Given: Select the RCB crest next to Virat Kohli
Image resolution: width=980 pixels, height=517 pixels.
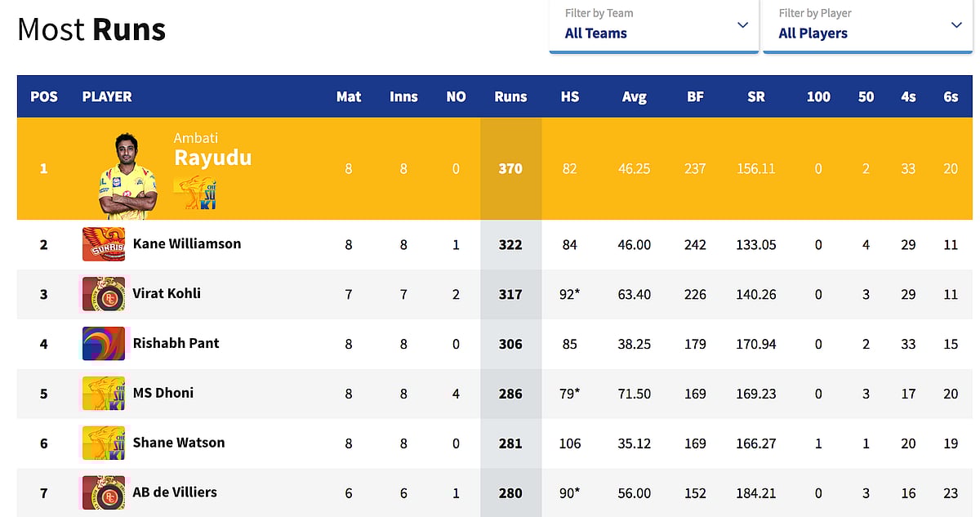Looking at the screenshot, I should point(103,294).
